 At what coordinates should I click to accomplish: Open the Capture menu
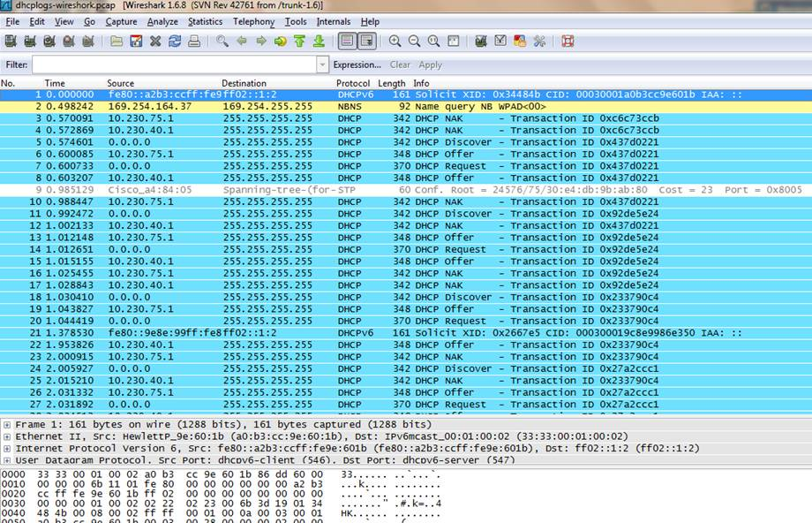tap(121, 22)
